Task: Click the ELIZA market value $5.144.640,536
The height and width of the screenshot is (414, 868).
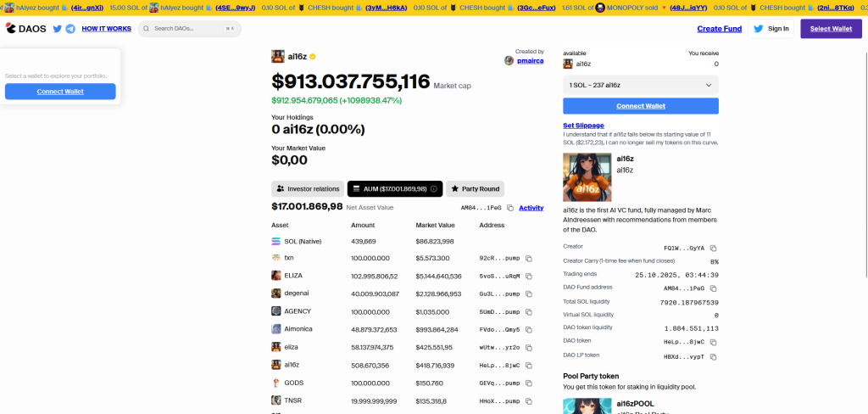Action: [x=438, y=276]
